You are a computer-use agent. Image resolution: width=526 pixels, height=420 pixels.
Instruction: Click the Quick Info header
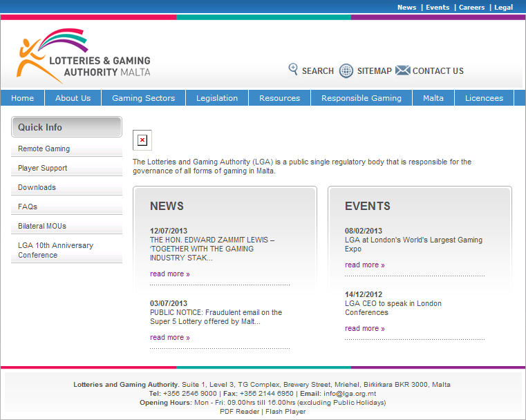pyautogui.click(x=66, y=127)
